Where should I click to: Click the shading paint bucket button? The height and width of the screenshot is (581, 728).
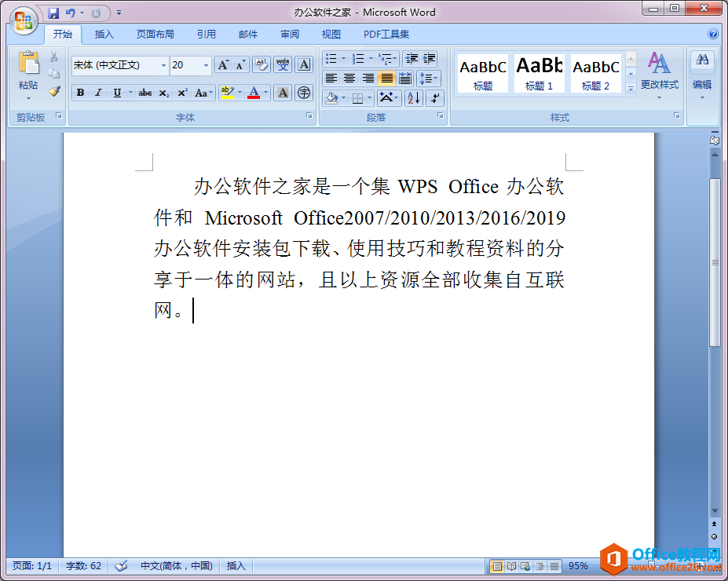coord(331,98)
